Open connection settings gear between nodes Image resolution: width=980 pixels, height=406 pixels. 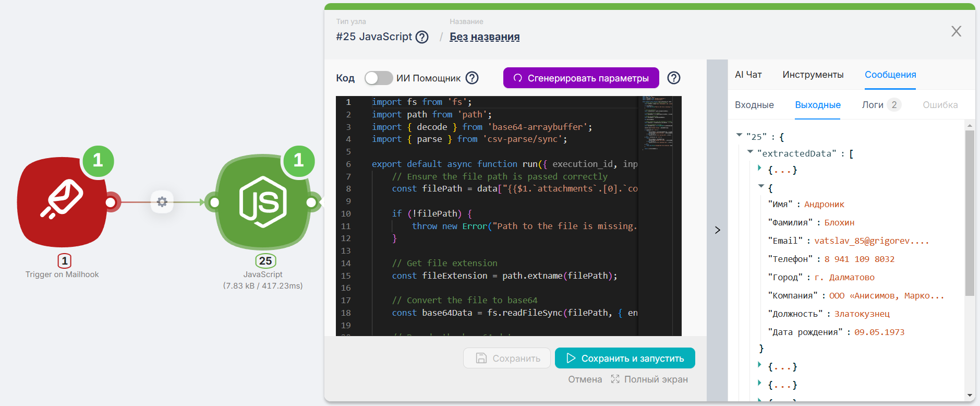coord(162,202)
